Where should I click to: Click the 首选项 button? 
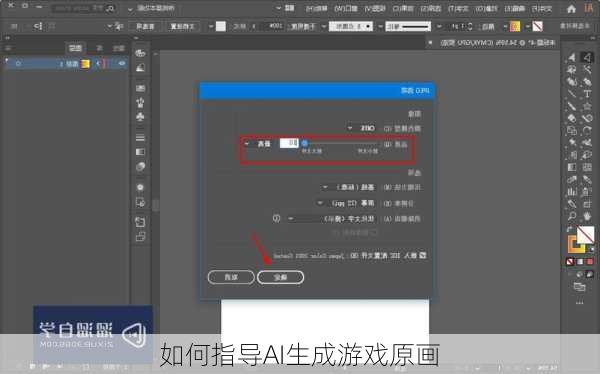pyautogui.click(x=145, y=26)
